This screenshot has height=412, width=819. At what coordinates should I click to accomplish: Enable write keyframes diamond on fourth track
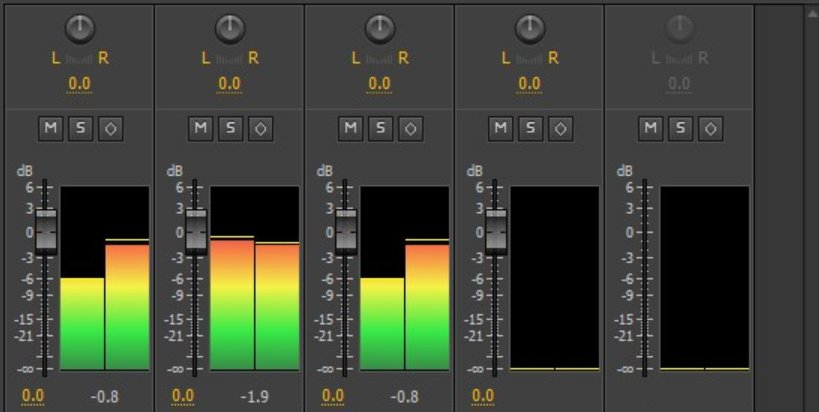[x=560, y=128]
